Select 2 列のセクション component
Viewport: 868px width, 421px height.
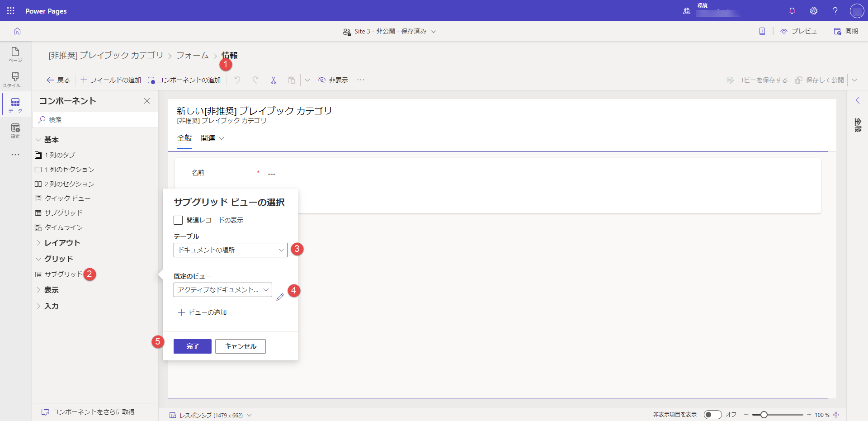(x=65, y=184)
